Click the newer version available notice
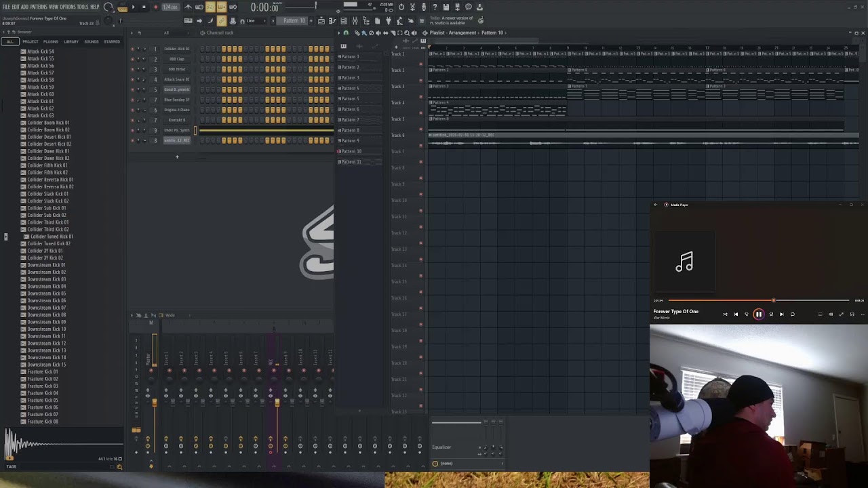The height and width of the screenshot is (488, 868). (452, 20)
